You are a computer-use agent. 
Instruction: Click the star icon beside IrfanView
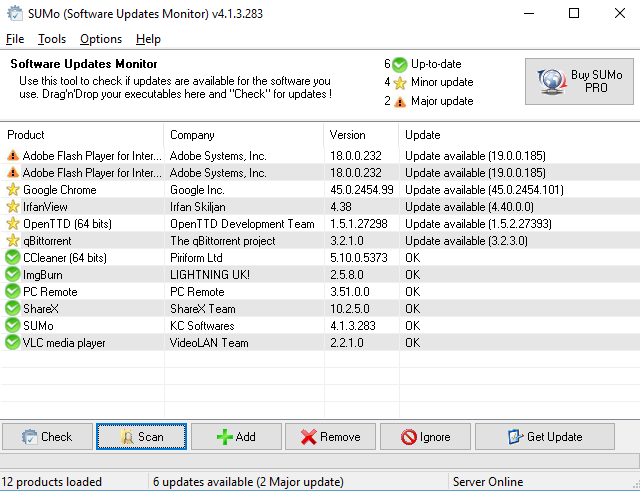coord(13,207)
